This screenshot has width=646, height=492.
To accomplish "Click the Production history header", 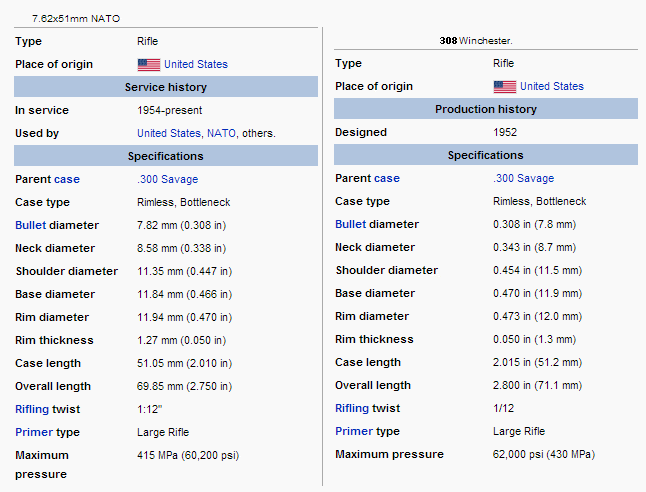I will coord(486,109).
